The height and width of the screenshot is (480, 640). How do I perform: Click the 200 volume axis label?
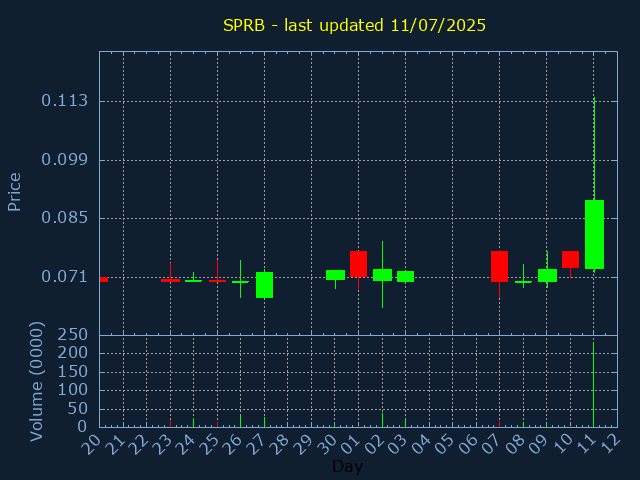[73, 353]
